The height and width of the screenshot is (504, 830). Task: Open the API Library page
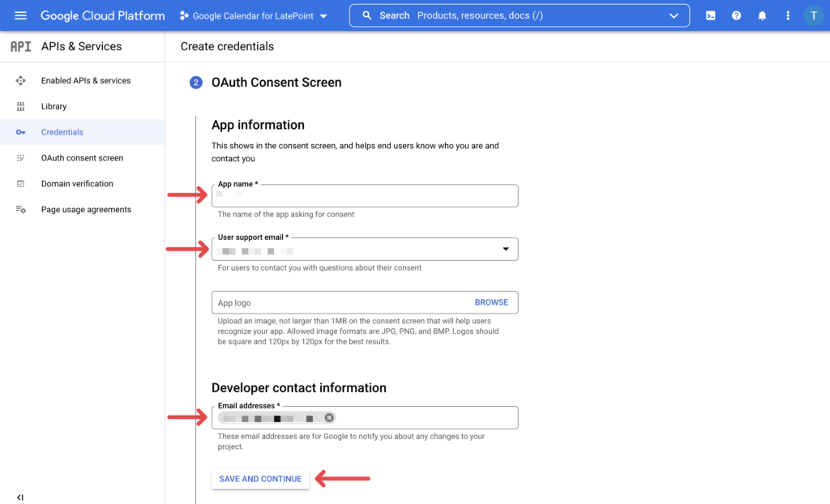(x=53, y=106)
